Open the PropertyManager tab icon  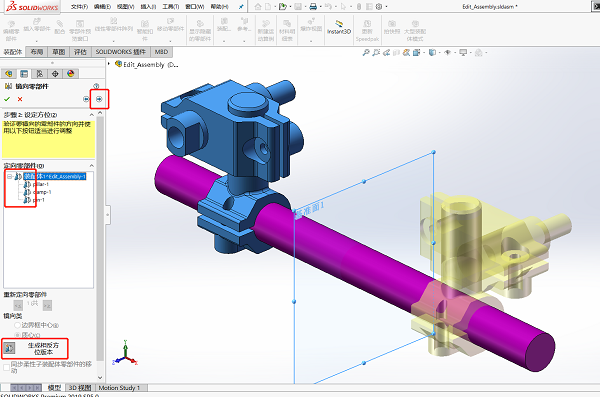(x=24, y=74)
